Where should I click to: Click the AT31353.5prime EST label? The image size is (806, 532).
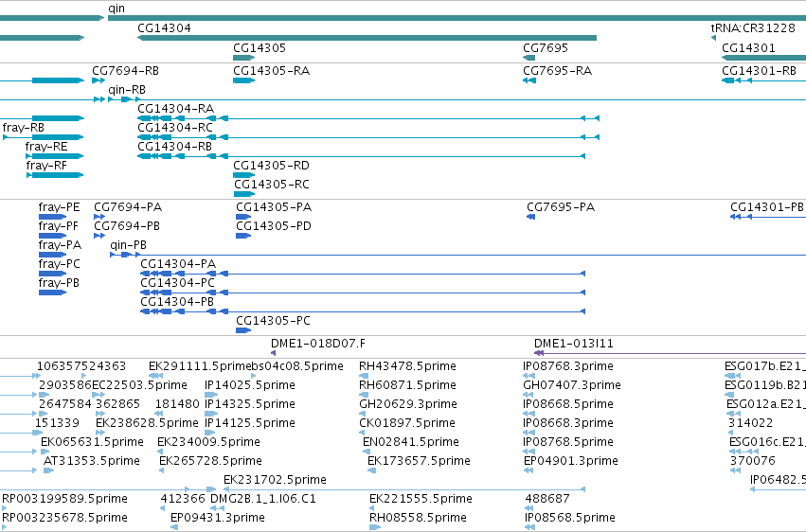92,461
